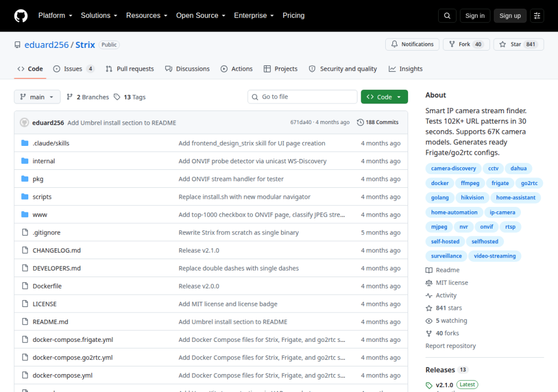Open the green Code dropdown button

click(x=384, y=97)
